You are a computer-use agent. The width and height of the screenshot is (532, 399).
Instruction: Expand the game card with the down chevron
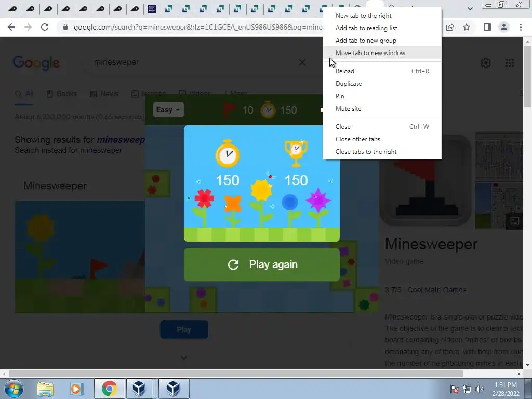point(184,357)
